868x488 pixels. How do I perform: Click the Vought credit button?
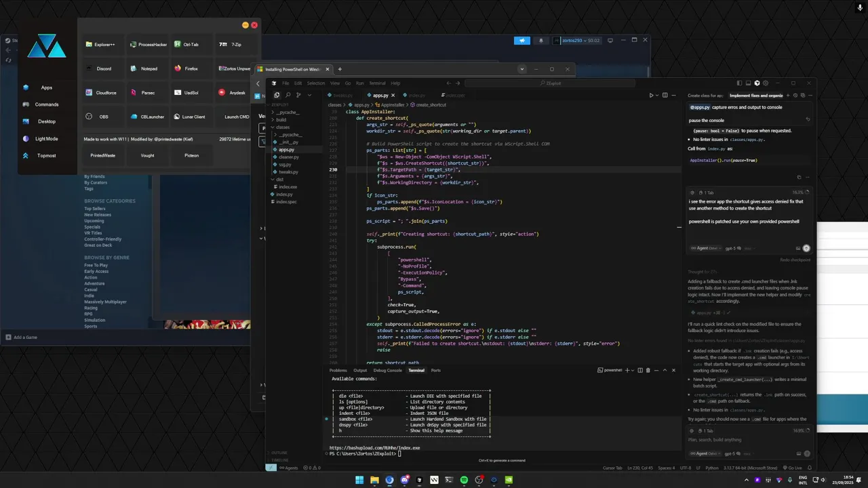147,155
